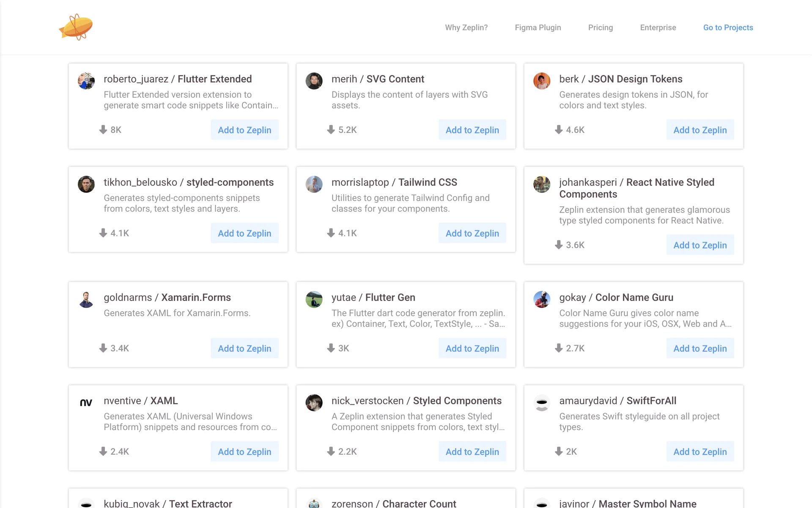The width and height of the screenshot is (812, 508).
Task: Open the Figma Plugin page
Action: tap(538, 28)
